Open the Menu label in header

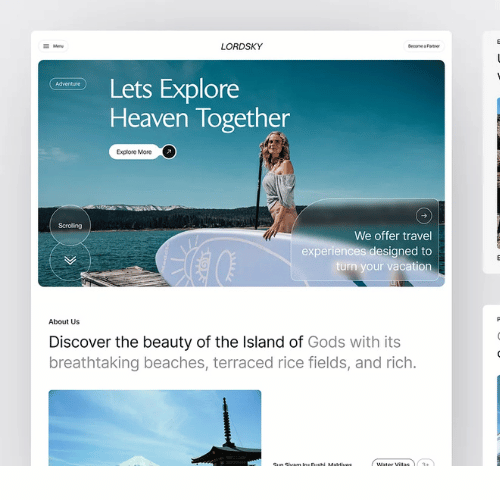tap(58, 46)
